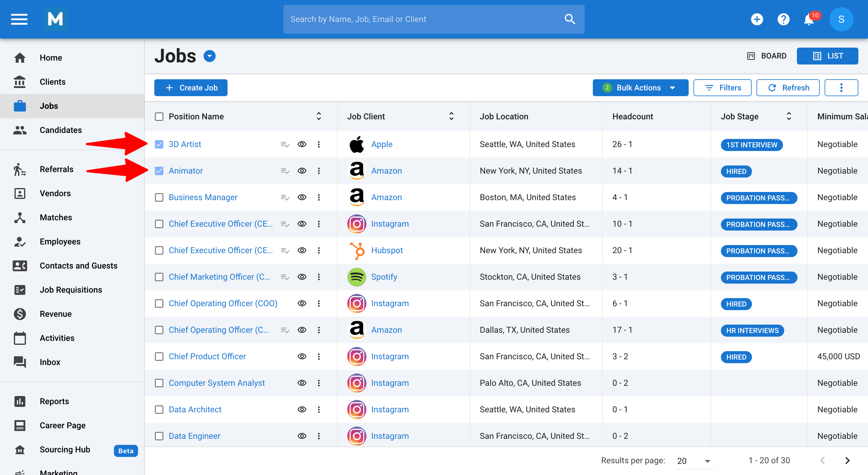Open the Hubspot client link
This screenshot has height=475, width=868.
[387, 250]
